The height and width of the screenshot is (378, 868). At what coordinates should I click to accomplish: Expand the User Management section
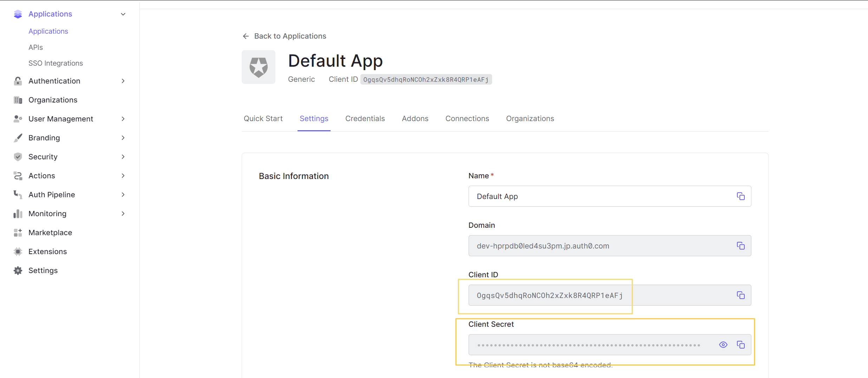tap(123, 119)
